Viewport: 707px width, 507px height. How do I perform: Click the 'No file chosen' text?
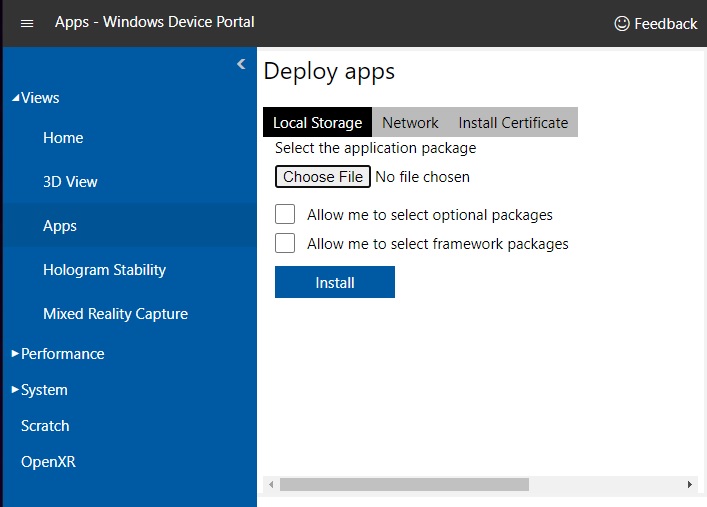coord(422,177)
